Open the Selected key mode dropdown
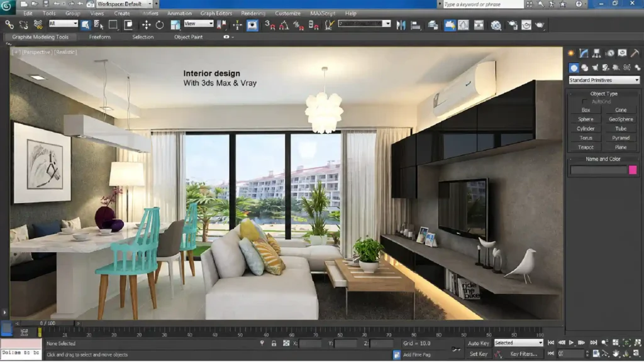The width and height of the screenshot is (644, 362). click(518, 343)
